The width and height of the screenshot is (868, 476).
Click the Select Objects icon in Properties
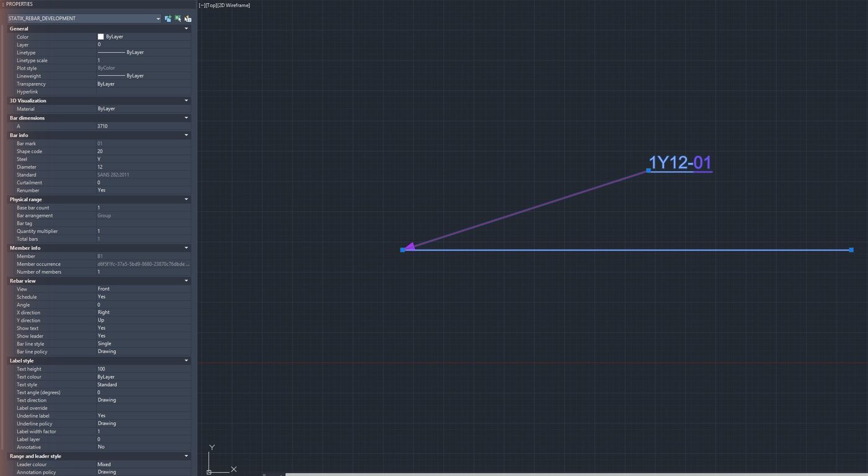(178, 19)
